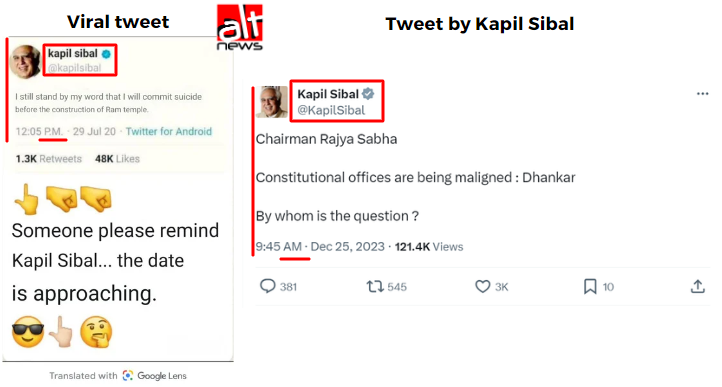The image size is (722, 387).
Task: Click the Google Lens icon
Action: [x=128, y=375]
